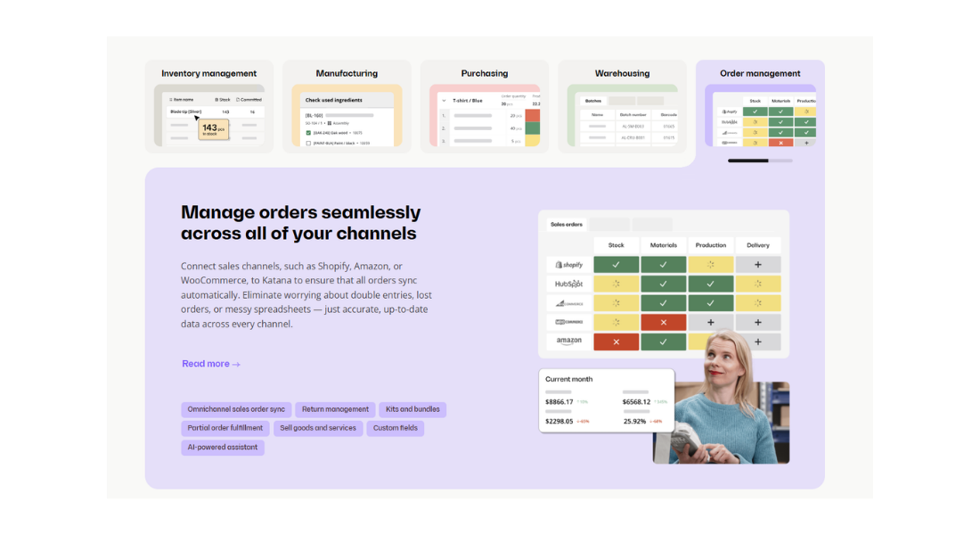Click the HubSpot logo row
This screenshot has width=980, height=535.
(568, 284)
